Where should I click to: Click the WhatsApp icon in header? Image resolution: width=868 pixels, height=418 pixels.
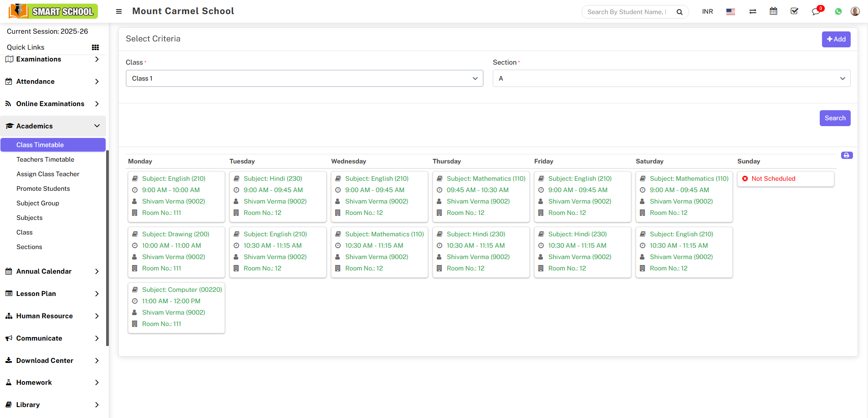(x=838, y=12)
